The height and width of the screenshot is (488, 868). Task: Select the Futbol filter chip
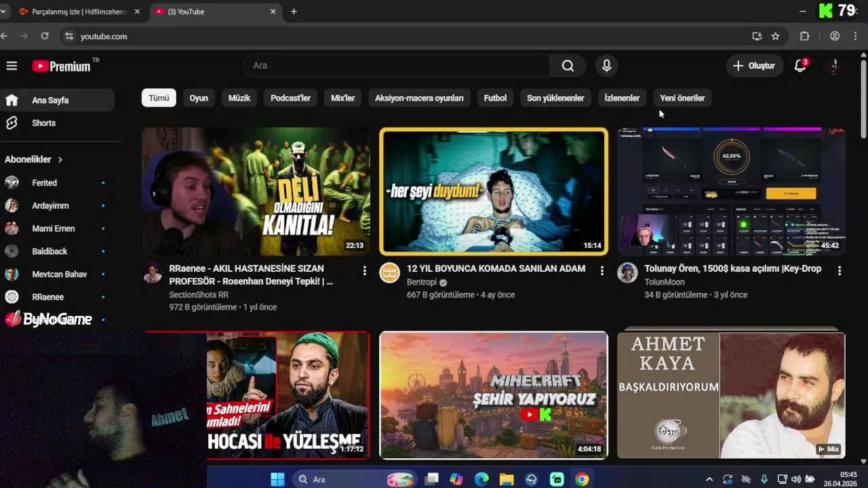pos(495,98)
